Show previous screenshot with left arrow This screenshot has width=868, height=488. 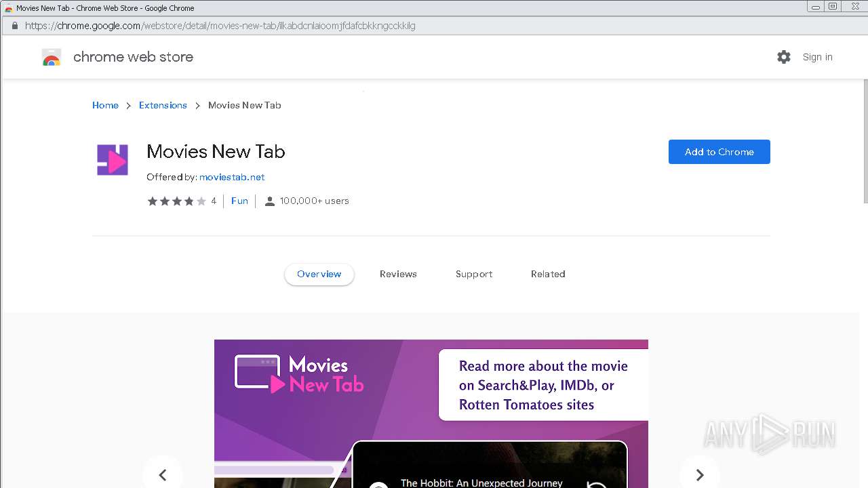163,474
